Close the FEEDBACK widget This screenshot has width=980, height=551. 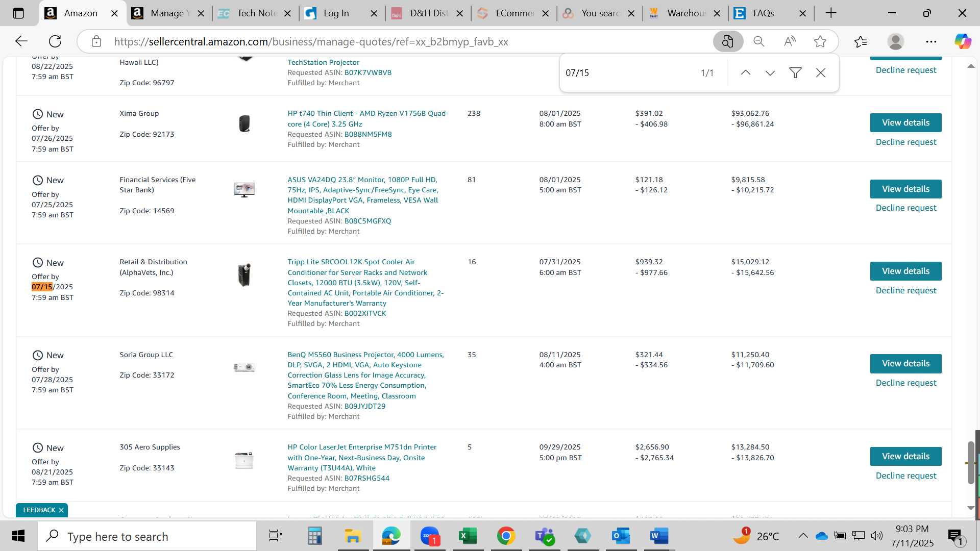click(61, 511)
